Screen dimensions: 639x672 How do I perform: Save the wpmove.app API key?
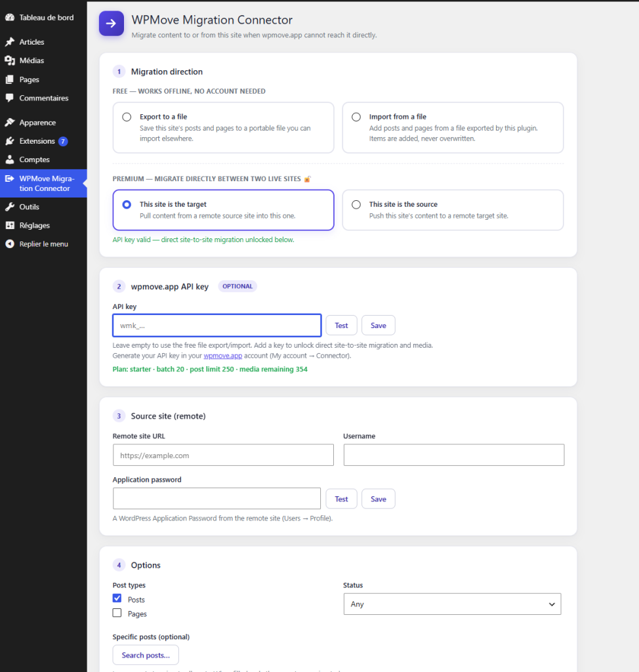[x=379, y=325]
